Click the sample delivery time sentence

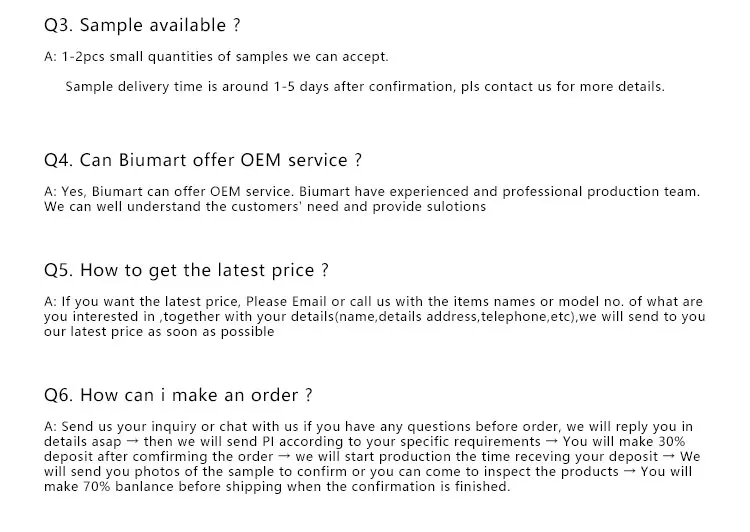[x=365, y=87]
